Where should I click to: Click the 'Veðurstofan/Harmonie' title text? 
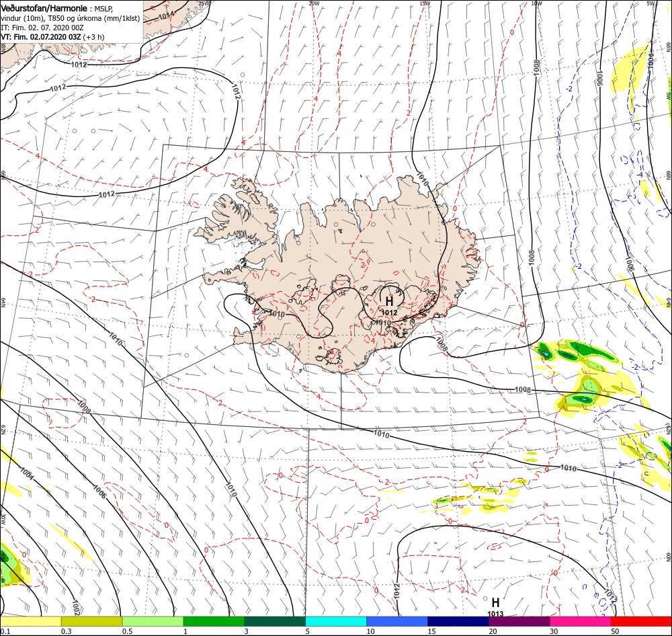(44, 9)
